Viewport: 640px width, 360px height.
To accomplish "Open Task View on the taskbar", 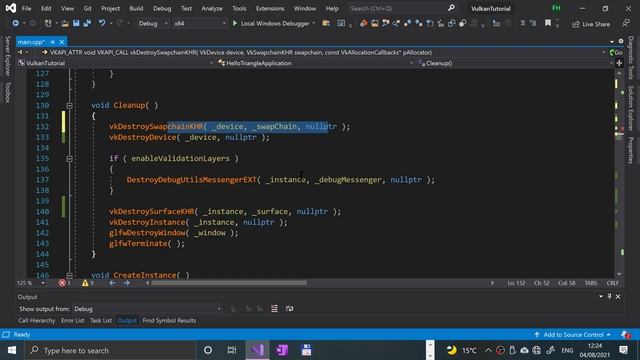I will 232,350.
